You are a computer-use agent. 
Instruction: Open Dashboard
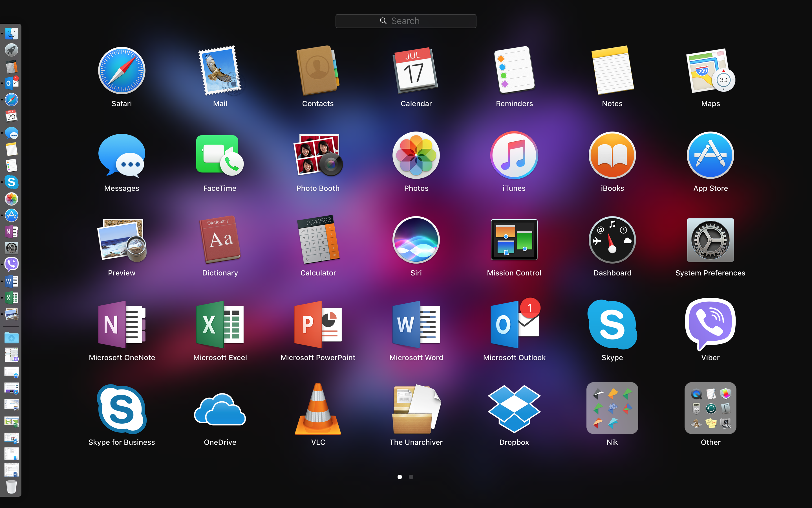[612, 240]
